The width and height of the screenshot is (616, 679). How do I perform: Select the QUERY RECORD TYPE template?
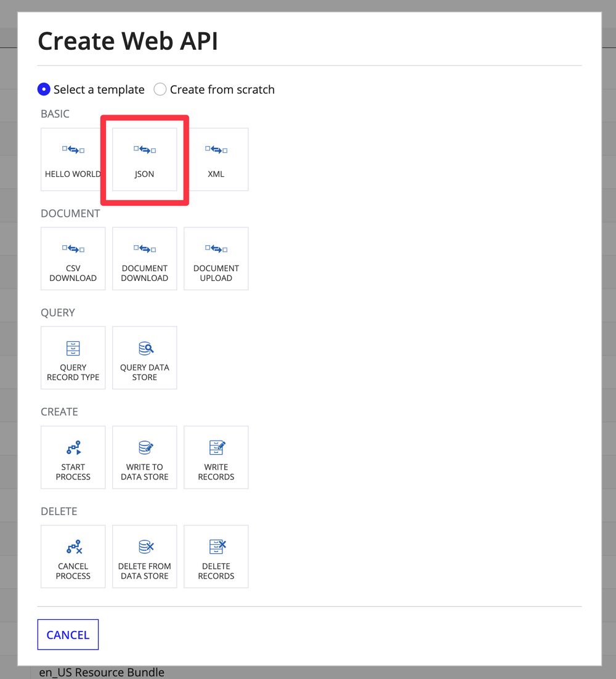tap(73, 357)
